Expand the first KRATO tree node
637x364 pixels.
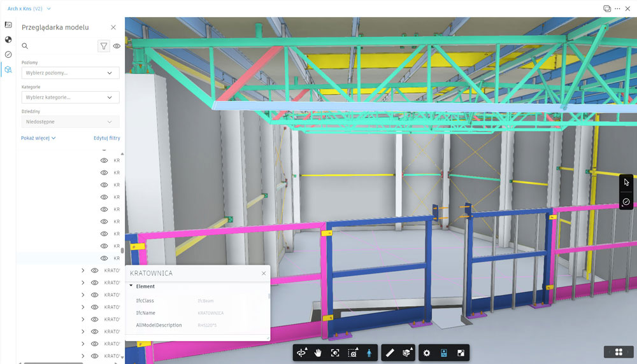83,270
